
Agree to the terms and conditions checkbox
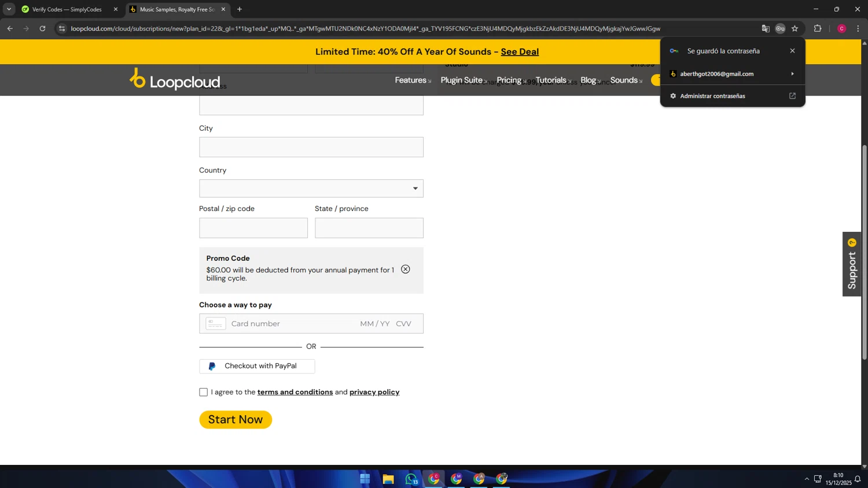(203, 392)
